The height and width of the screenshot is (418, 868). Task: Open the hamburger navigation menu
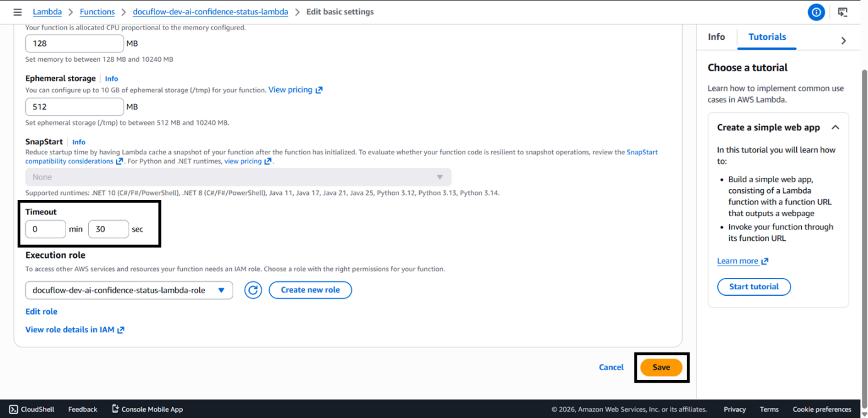click(x=17, y=12)
